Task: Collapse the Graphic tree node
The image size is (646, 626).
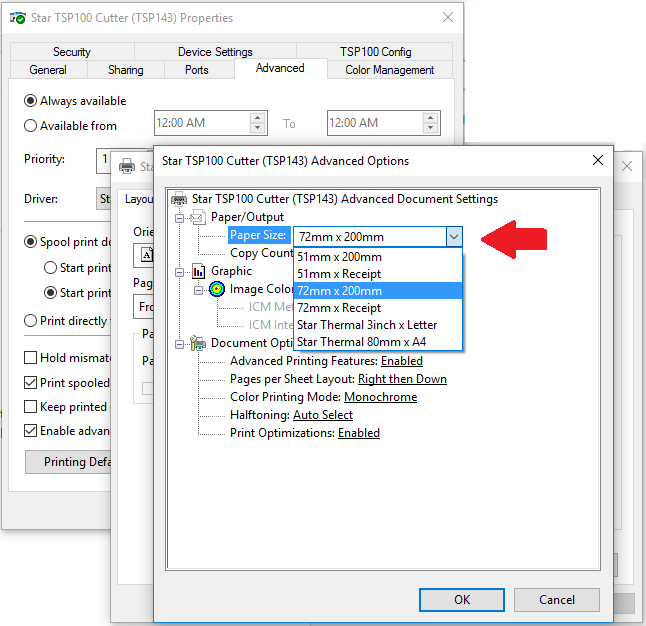Action: tap(179, 272)
